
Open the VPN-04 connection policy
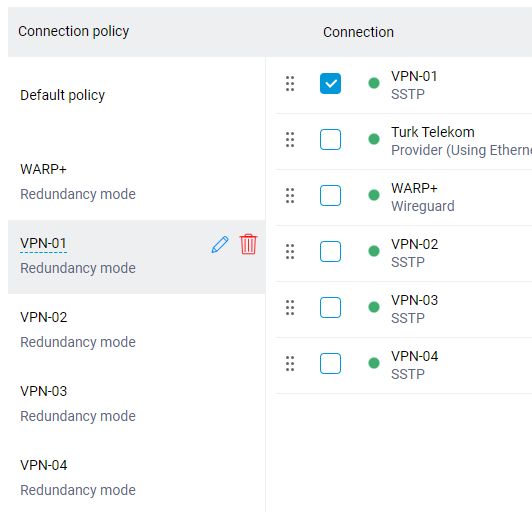(x=136, y=479)
